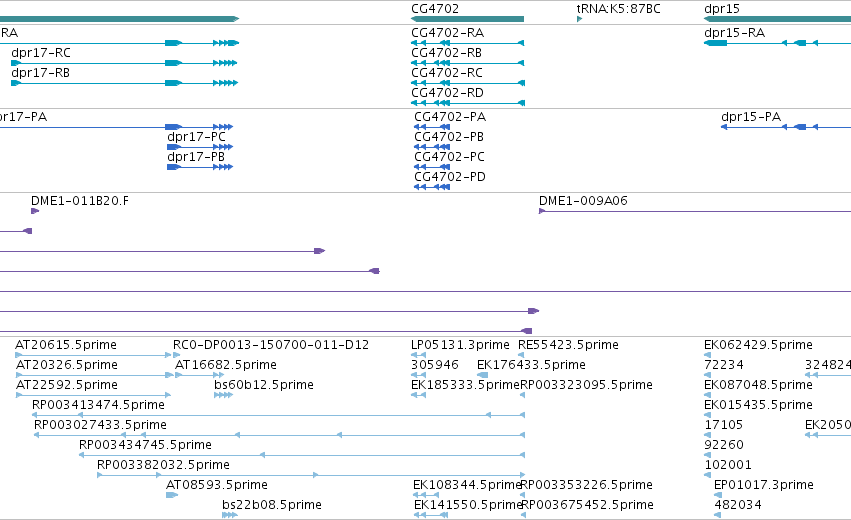
Task: Select protein CG4702-PD
Action: (x=450, y=177)
